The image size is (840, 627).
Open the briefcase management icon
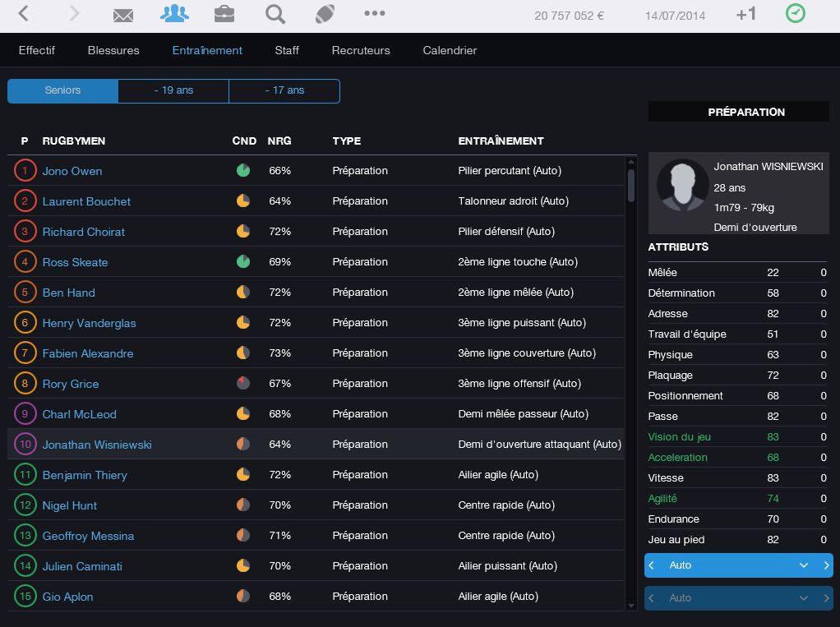(x=224, y=14)
